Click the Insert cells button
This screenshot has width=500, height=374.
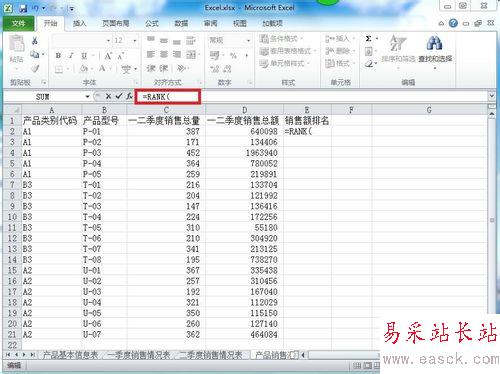tap(340, 39)
